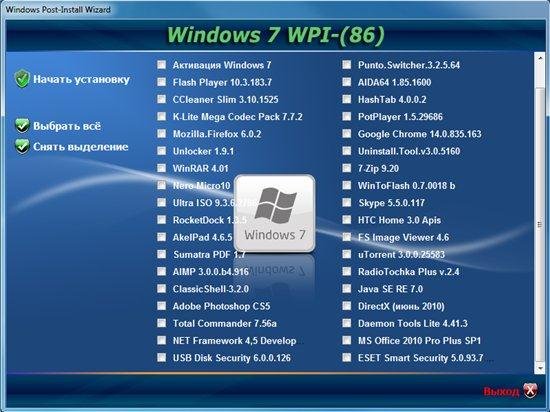Check the Активация Windows 7 checkbox
Screen dimensions: 550x412
tap(161, 65)
